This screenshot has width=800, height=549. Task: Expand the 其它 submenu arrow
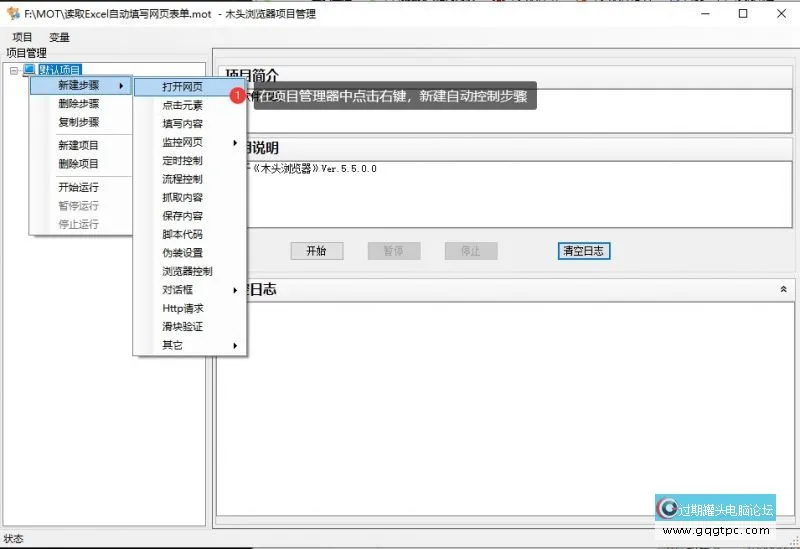(235, 346)
